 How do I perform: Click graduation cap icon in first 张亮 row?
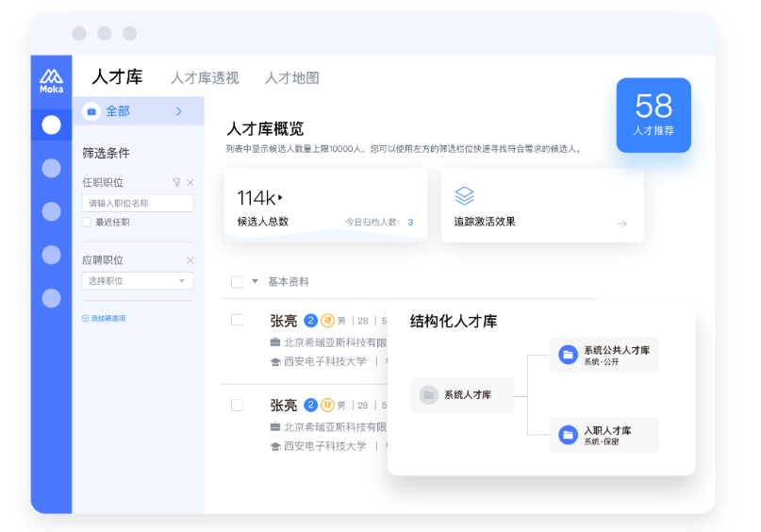(x=275, y=361)
